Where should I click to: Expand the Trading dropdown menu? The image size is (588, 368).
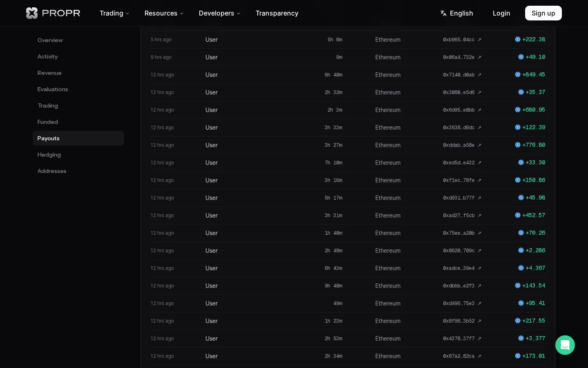click(x=114, y=13)
